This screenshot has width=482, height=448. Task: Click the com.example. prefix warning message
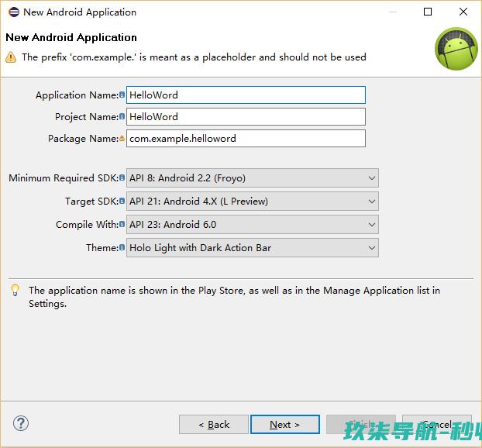(x=194, y=57)
